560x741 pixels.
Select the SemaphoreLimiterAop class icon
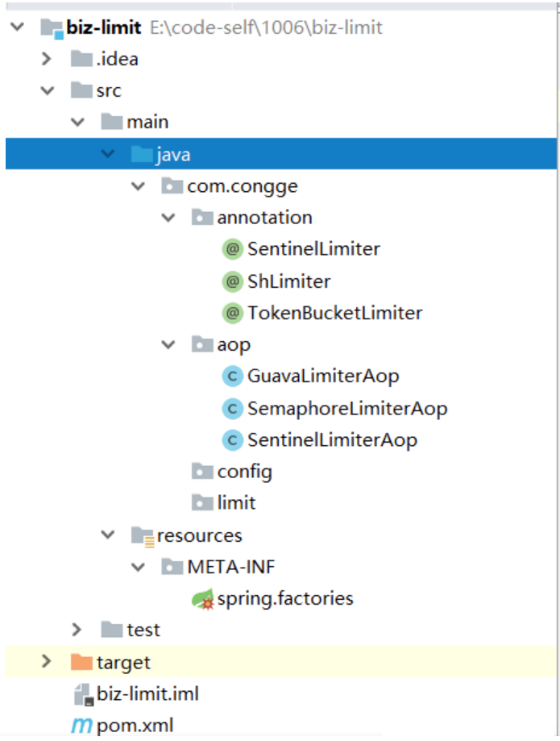tap(231, 408)
